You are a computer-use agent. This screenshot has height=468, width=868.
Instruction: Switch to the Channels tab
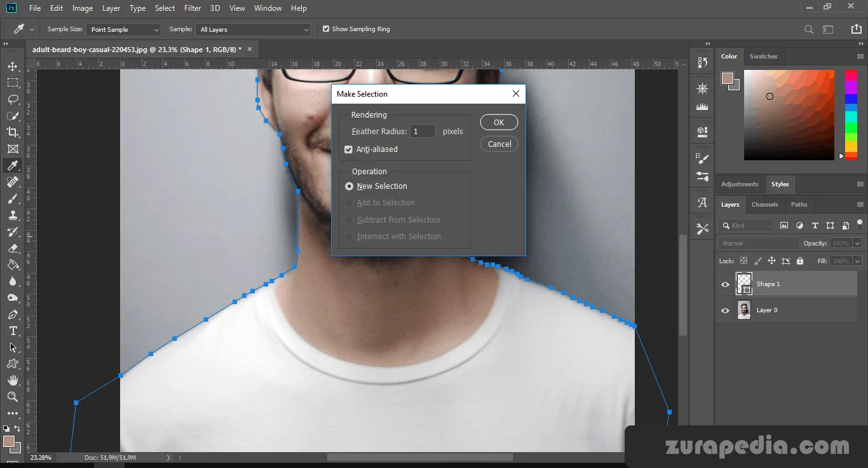(x=764, y=205)
